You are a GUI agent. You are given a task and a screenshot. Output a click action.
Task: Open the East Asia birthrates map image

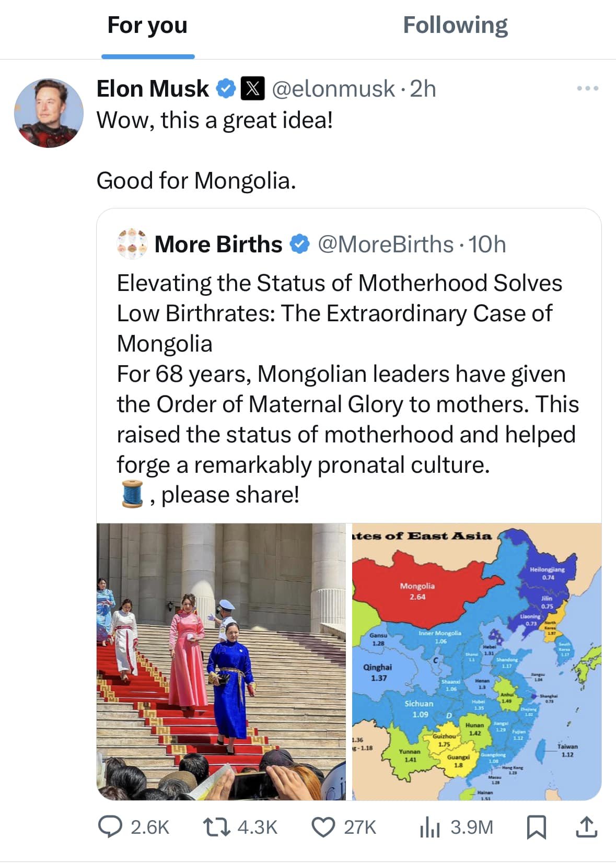[x=476, y=661]
